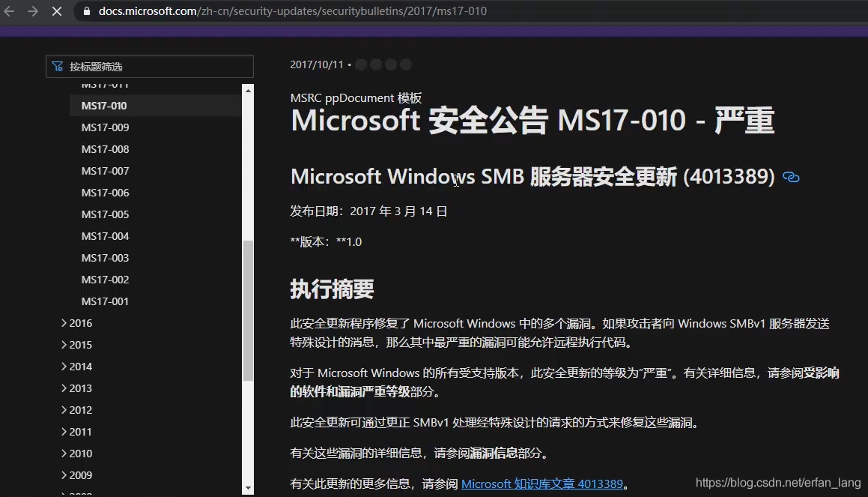
Task: Expand the 2015 bulletins section
Action: (x=76, y=345)
